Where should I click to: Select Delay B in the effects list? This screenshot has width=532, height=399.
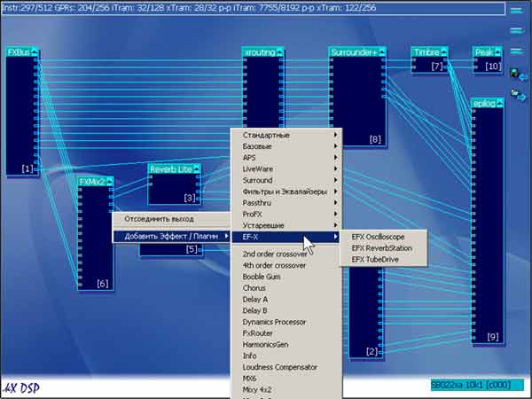(286, 310)
